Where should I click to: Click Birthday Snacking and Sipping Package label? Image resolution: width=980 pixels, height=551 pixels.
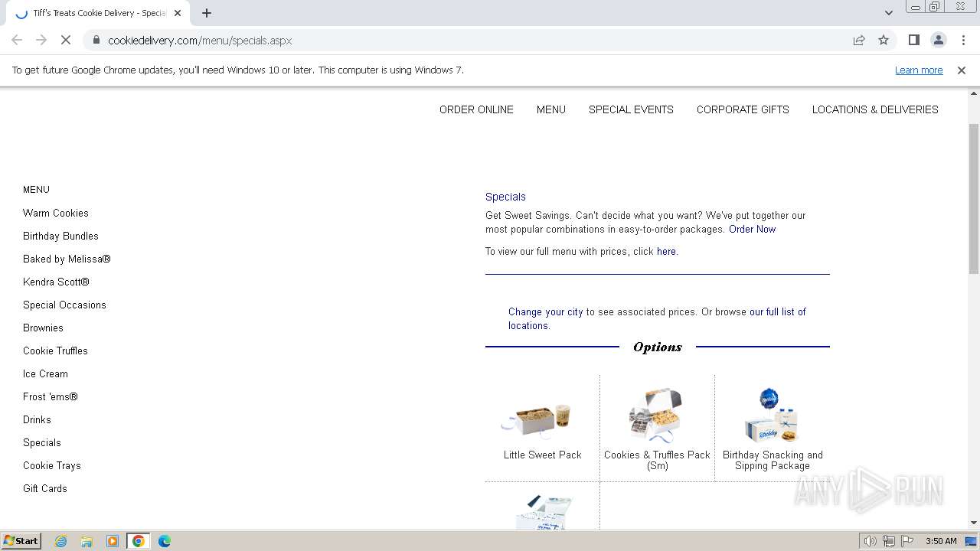(x=773, y=460)
